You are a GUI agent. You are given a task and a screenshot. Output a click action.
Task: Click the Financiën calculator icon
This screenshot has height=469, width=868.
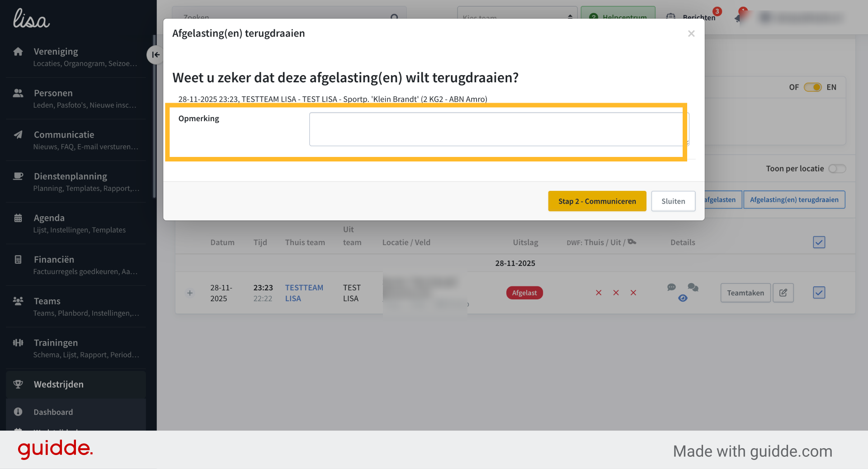pos(18,260)
